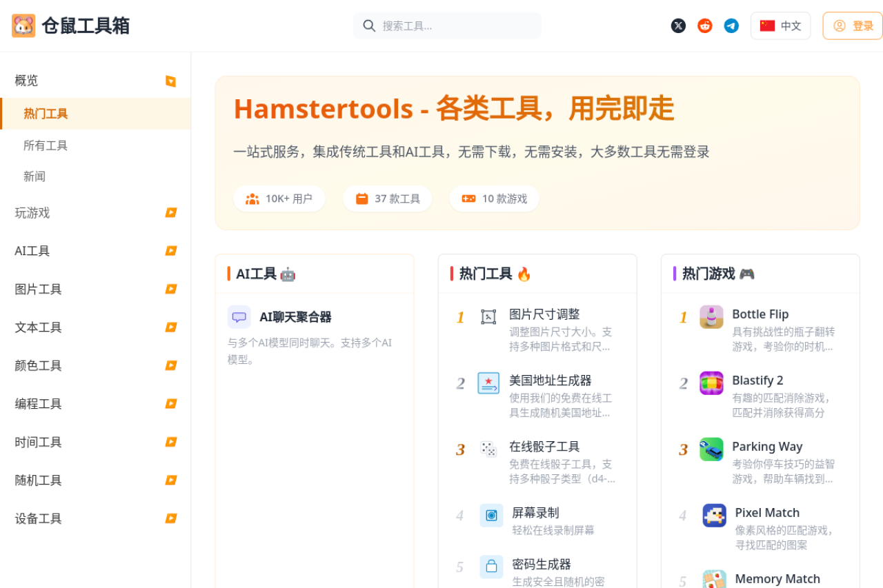The image size is (883, 588).
Task: Click the 仓鼠工具箱 site title
Action: [86, 26]
